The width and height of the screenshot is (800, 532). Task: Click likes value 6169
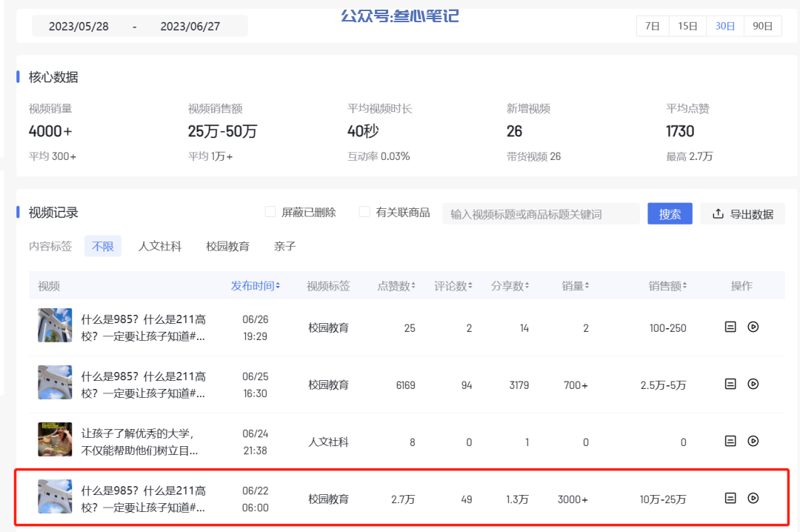[406, 385]
